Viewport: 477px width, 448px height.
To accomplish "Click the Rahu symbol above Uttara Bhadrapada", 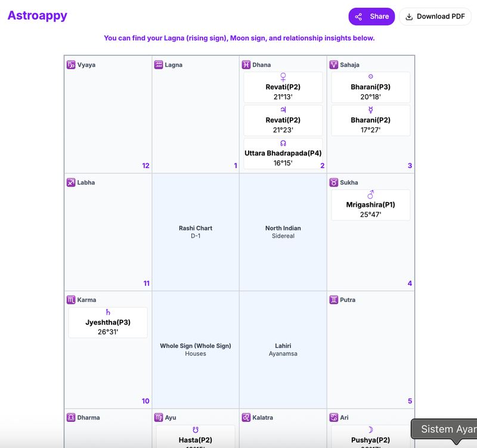I will (283, 143).
